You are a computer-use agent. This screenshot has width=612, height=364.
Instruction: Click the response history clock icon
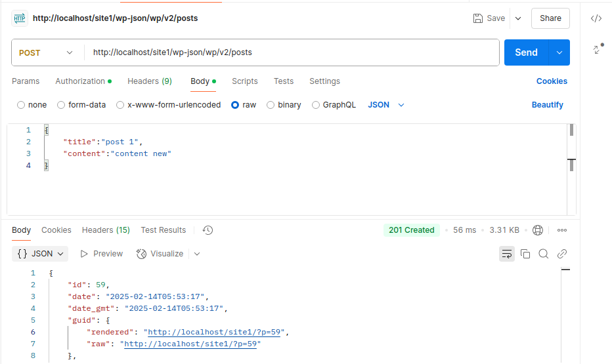208,230
